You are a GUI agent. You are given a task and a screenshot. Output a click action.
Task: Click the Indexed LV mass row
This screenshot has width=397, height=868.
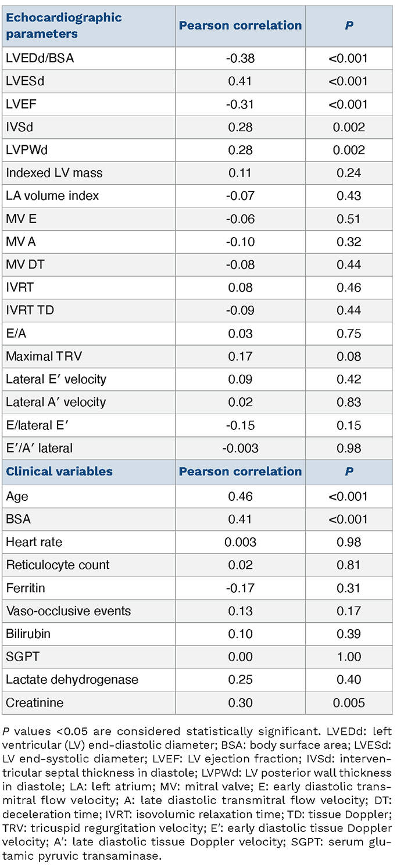[x=197, y=173]
